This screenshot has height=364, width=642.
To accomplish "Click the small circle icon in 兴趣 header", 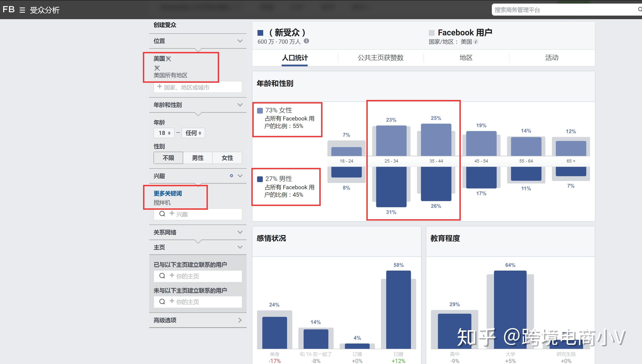I will tap(231, 176).
